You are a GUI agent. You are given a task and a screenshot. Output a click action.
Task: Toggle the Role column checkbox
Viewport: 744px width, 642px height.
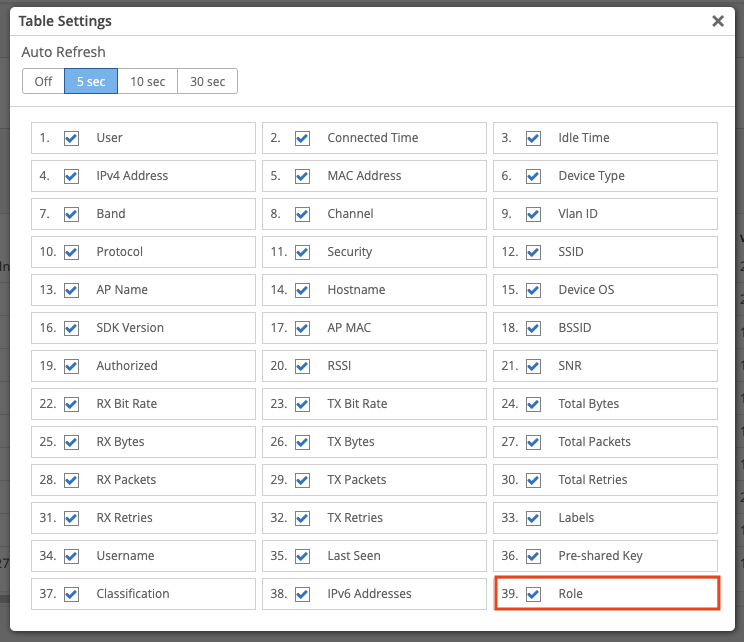tap(534, 594)
